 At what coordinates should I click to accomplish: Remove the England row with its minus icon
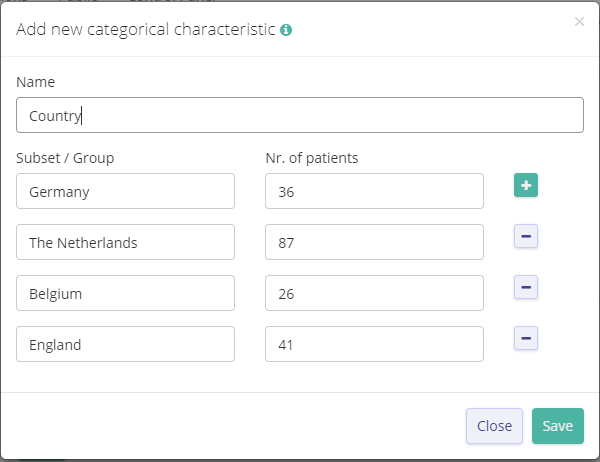tap(526, 338)
